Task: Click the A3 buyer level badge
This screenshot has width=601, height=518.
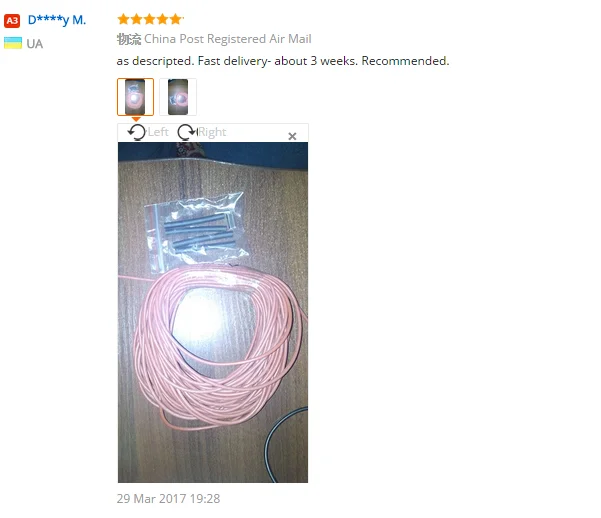Action: 12,20
